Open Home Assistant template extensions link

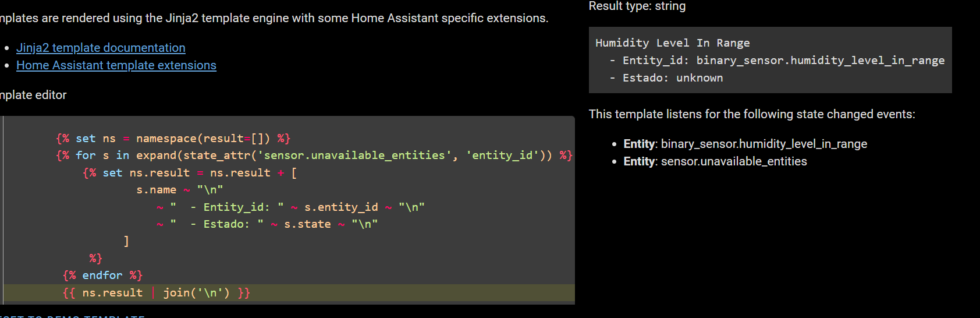click(116, 65)
